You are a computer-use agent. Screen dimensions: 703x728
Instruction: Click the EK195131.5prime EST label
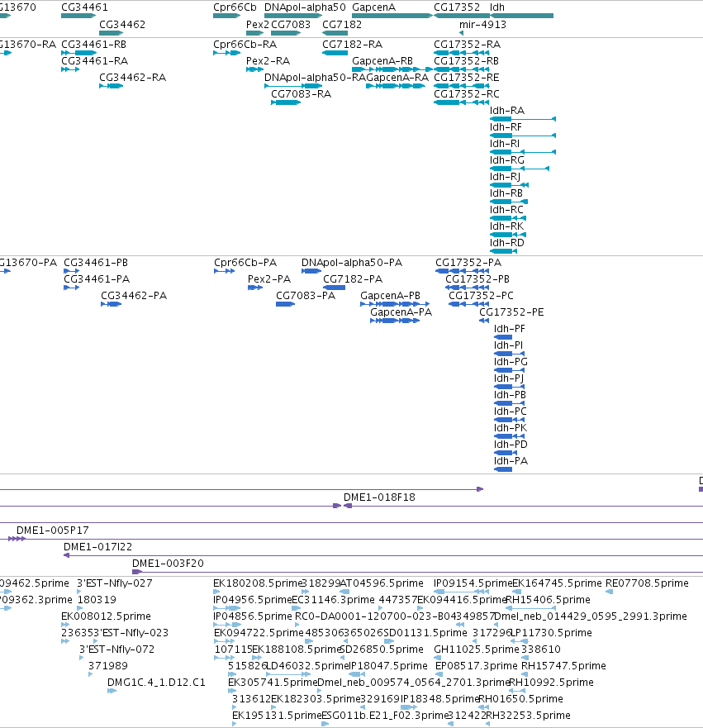[x=277, y=715]
